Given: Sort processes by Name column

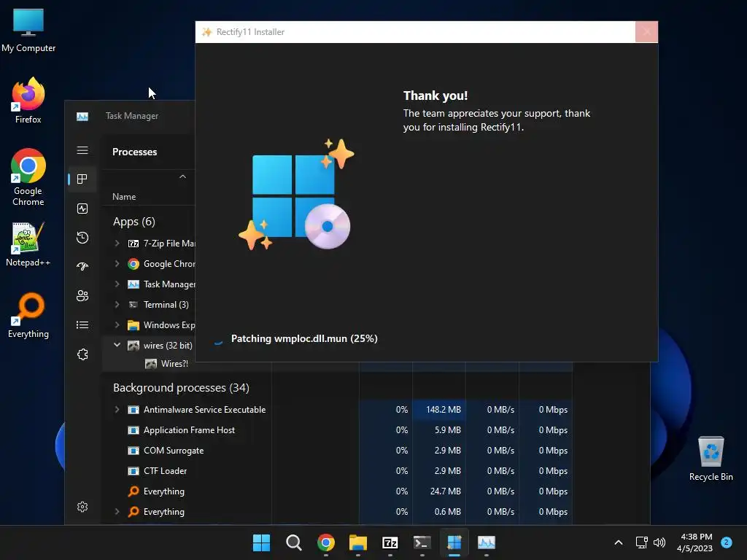Looking at the screenshot, I should tap(124, 197).
